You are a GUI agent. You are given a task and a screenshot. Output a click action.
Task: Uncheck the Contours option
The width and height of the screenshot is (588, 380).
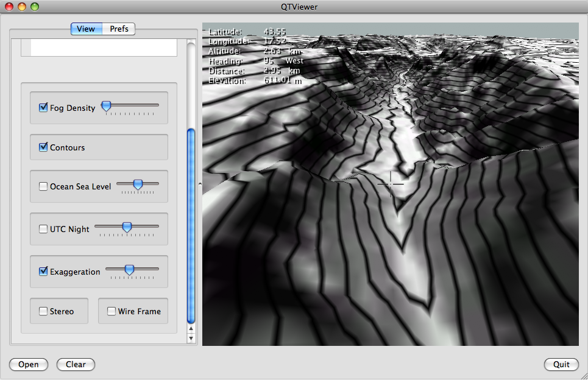coord(43,147)
